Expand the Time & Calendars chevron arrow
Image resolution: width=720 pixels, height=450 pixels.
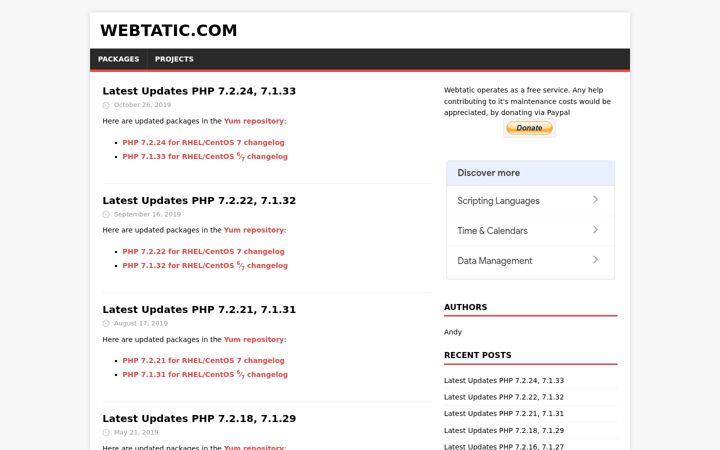point(595,230)
